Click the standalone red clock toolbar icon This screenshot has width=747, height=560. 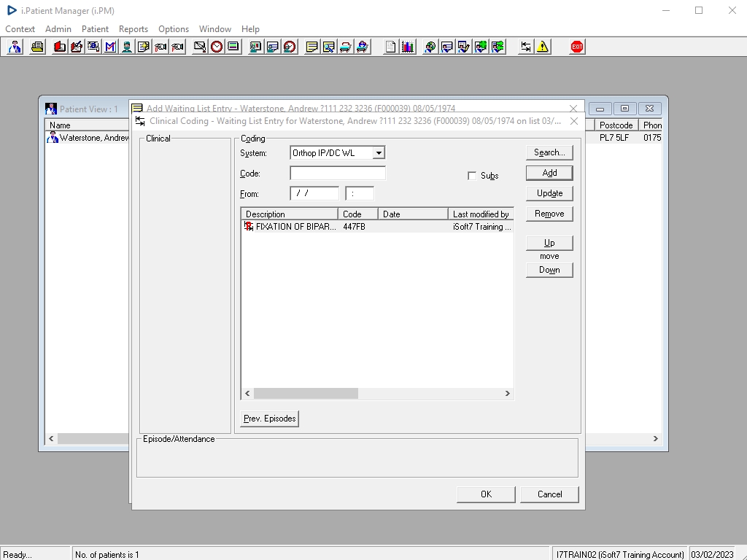216,47
